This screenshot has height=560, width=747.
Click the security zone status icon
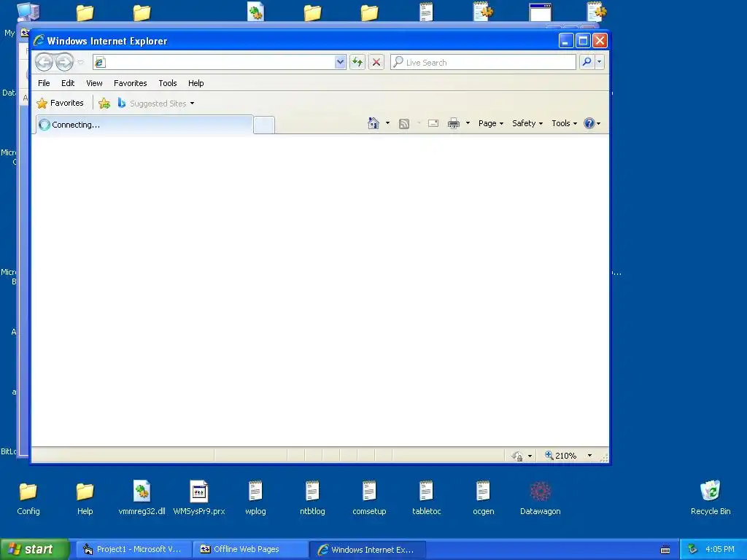point(517,456)
